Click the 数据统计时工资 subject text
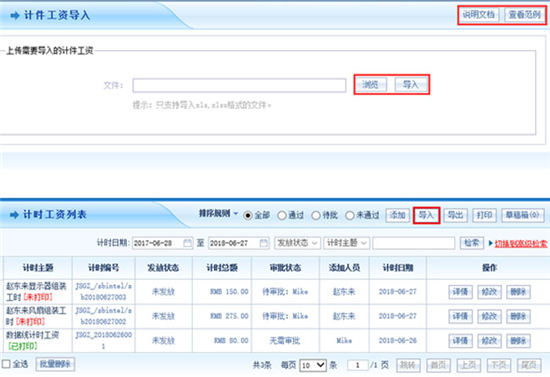The height and width of the screenshot is (377, 550). 32,335
